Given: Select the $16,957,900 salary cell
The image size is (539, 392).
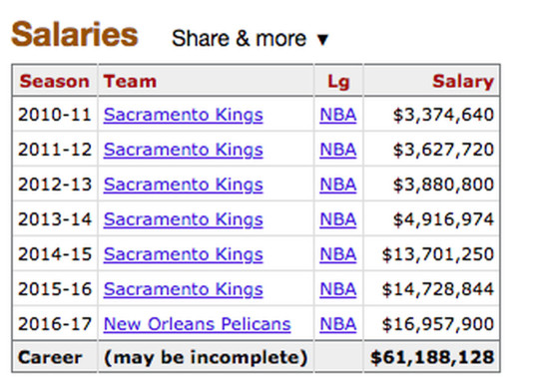Looking at the screenshot, I should tap(432, 323).
